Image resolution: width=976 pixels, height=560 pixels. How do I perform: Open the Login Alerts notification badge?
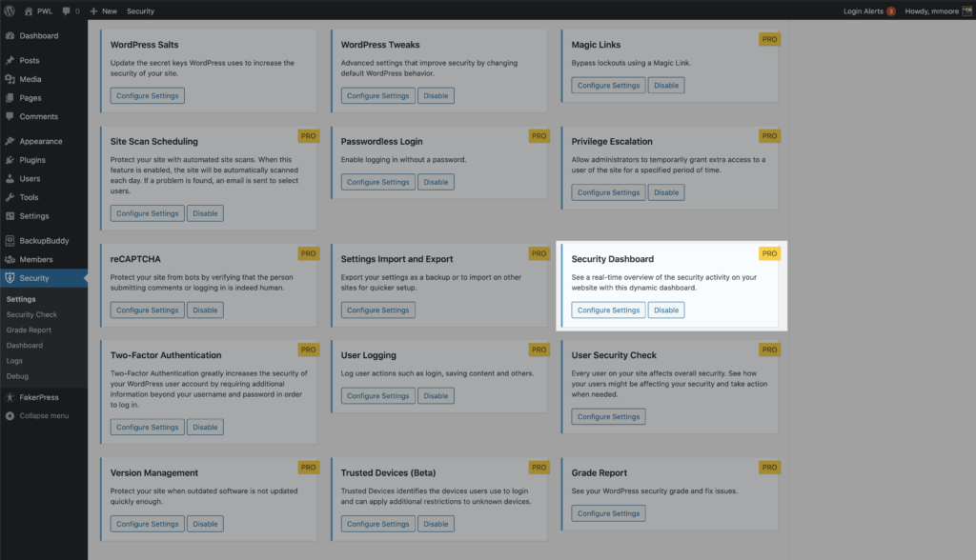point(891,11)
